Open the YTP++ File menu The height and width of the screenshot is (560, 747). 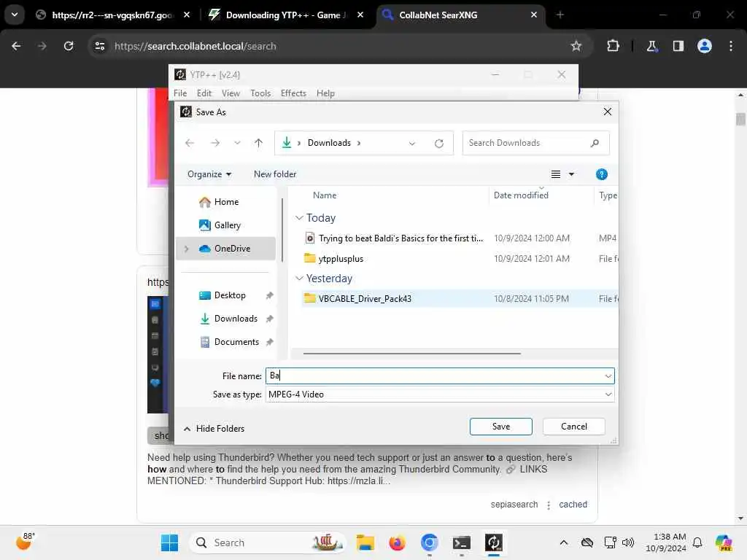coord(180,93)
